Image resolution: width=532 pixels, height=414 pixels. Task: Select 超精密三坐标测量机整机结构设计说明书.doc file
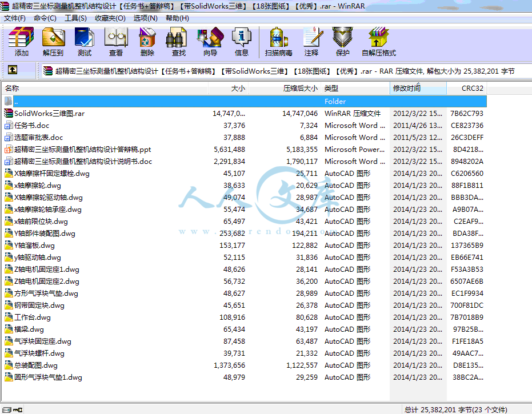tap(83, 162)
